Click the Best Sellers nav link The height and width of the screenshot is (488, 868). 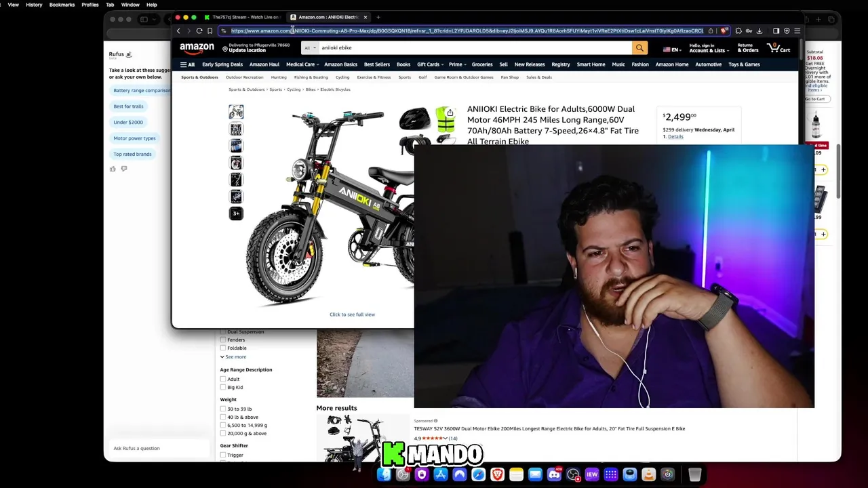pyautogui.click(x=377, y=64)
